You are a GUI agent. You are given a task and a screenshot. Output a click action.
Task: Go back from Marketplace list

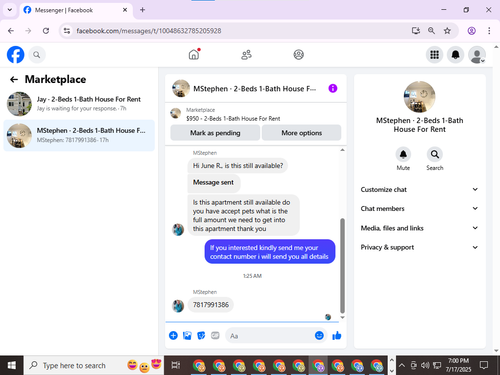14,79
